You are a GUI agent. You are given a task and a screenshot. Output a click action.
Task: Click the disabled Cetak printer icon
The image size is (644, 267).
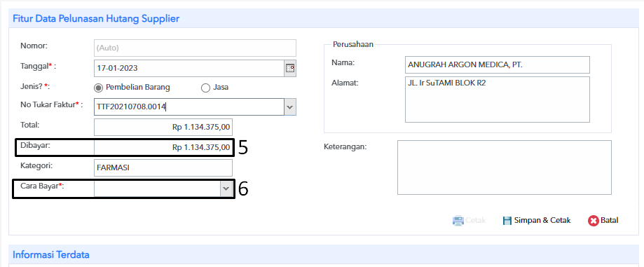[x=458, y=221]
